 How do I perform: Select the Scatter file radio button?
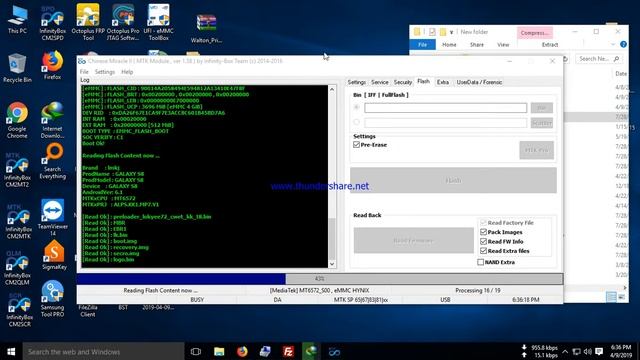[x=357, y=122]
